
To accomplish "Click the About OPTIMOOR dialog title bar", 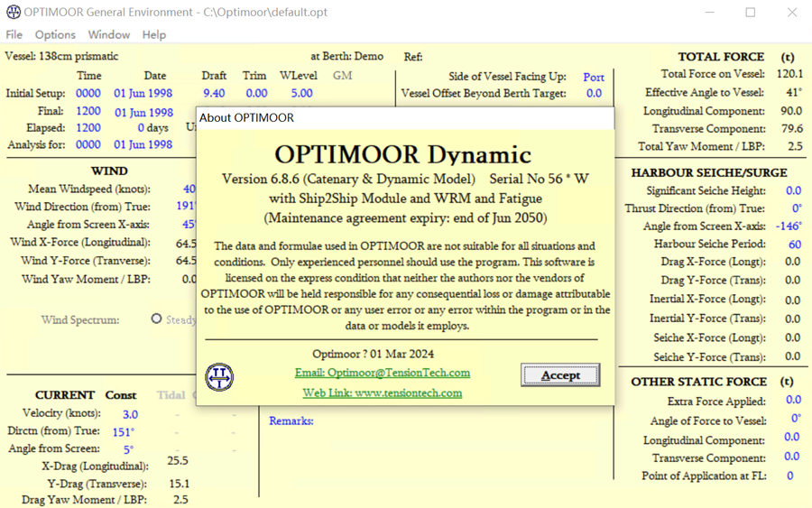I will pos(405,117).
